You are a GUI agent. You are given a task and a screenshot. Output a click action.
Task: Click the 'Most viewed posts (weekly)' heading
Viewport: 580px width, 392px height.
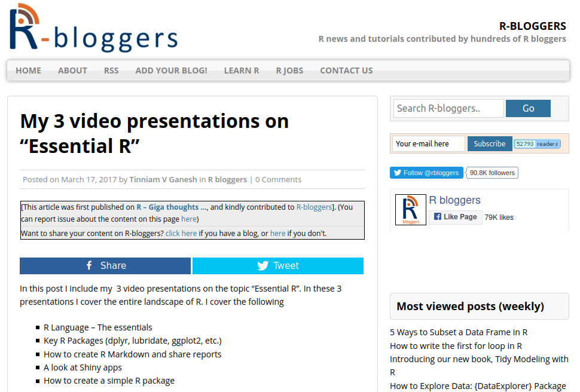470,306
